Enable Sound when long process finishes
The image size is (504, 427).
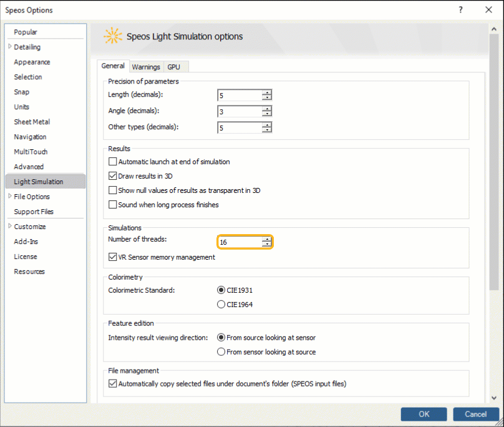(x=113, y=204)
